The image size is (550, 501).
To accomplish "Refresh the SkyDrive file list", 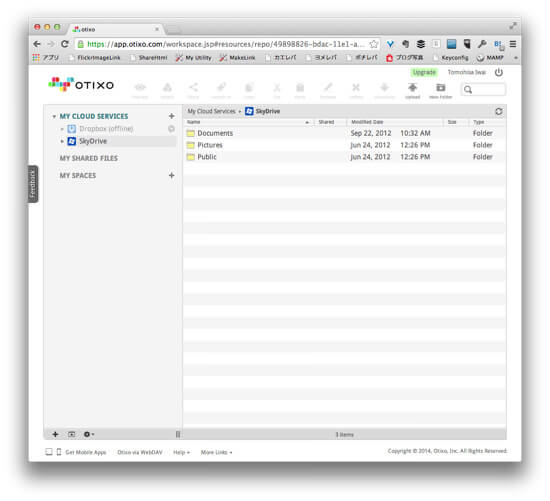I will click(498, 112).
